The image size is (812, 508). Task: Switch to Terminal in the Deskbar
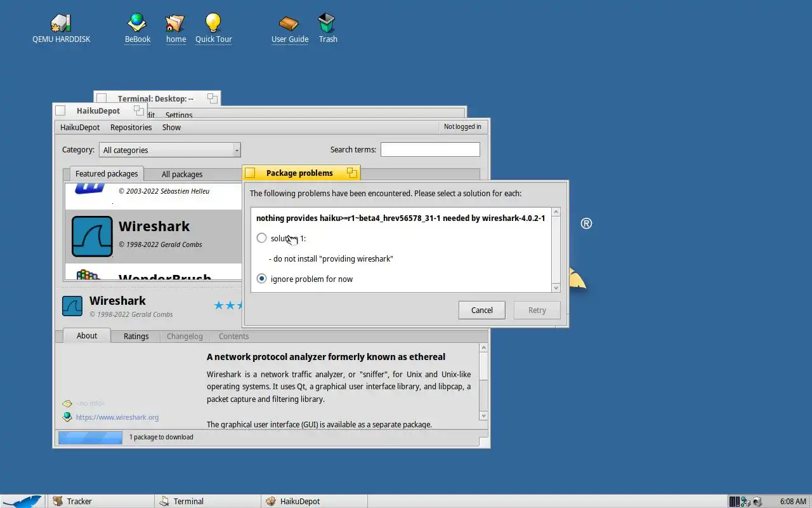tap(207, 501)
